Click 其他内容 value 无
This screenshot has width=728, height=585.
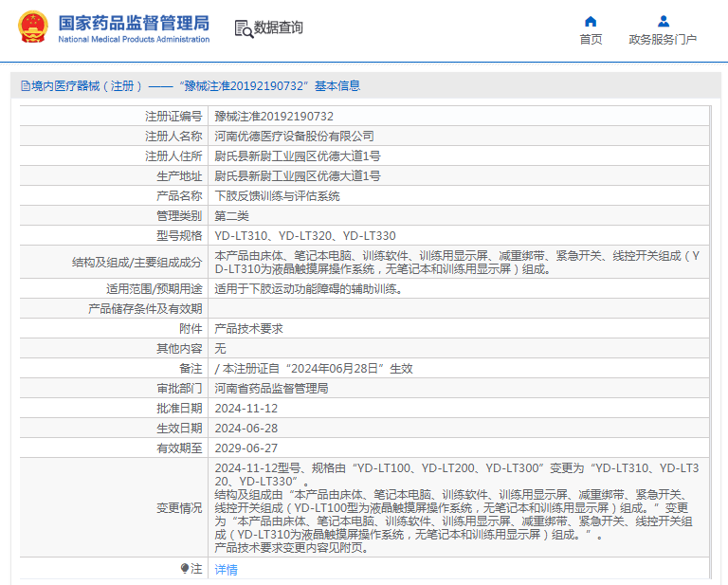click(220, 349)
